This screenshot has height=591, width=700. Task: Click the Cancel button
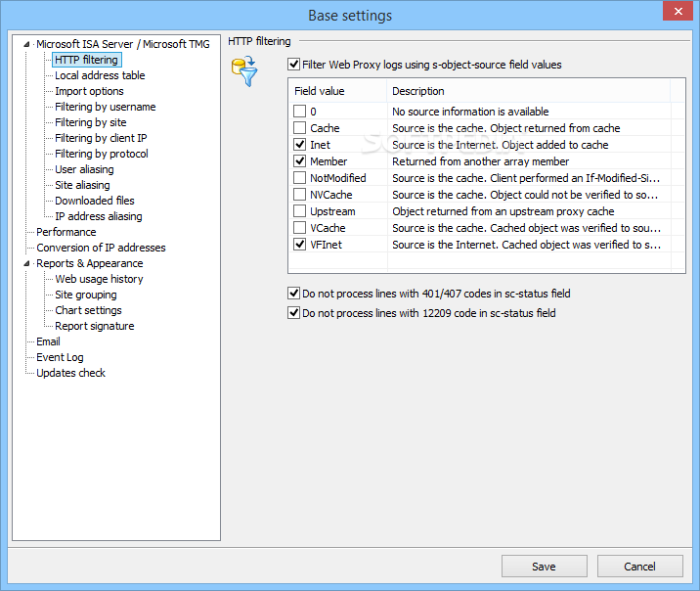639,567
